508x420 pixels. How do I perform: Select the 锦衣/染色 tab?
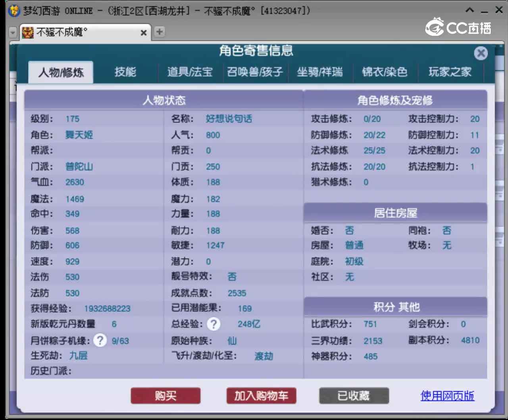click(x=385, y=72)
